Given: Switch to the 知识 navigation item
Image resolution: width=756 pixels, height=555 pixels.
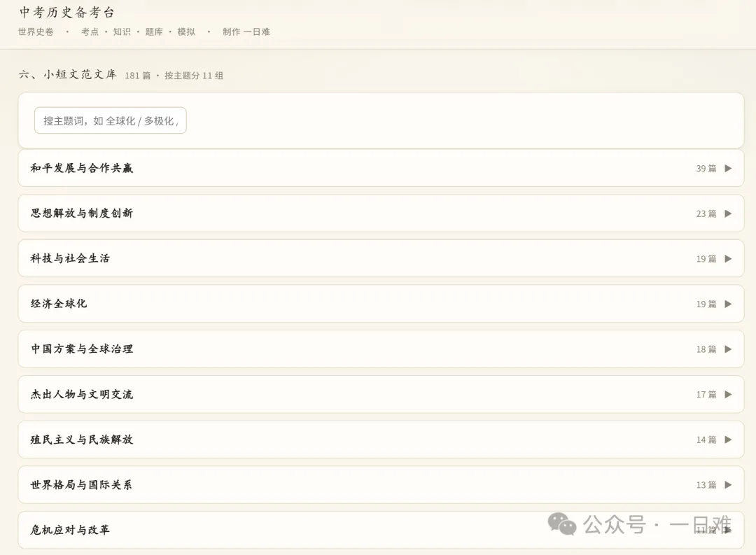Looking at the screenshot, I should 122,31.
